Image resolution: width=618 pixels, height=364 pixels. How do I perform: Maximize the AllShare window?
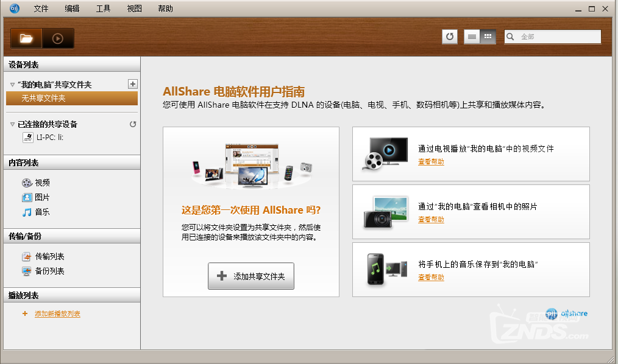(x=592, y=9)
